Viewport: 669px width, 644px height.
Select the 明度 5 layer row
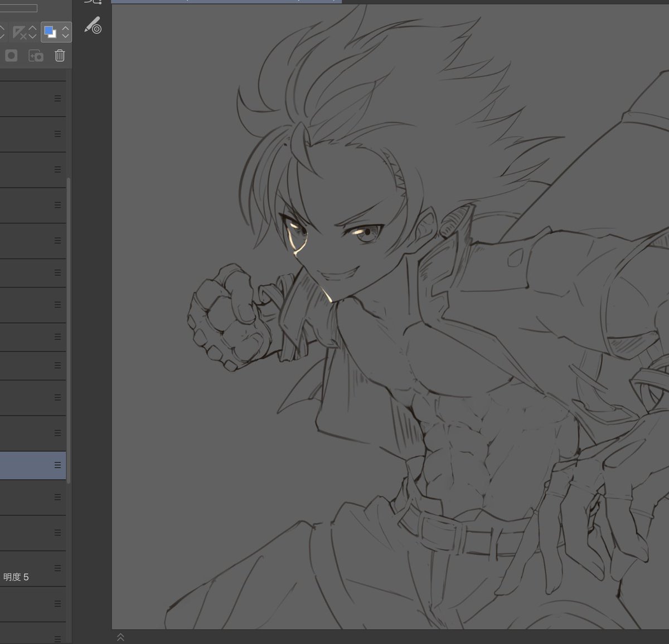33,569
